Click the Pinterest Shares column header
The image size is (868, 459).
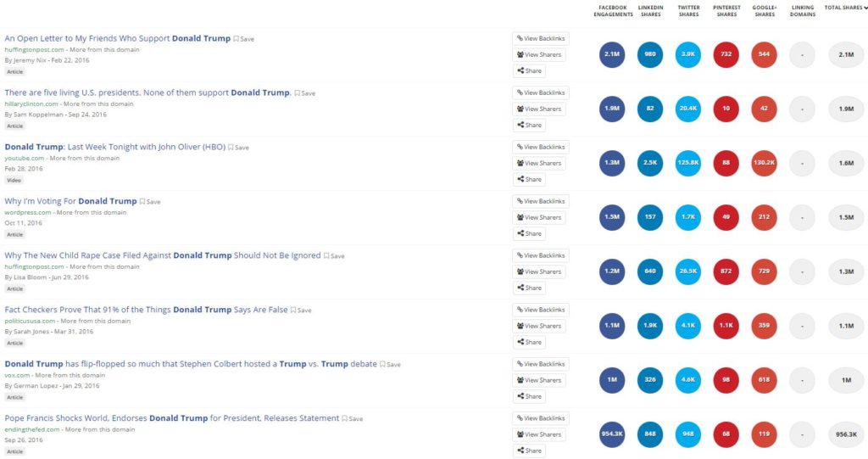[726, 11]
